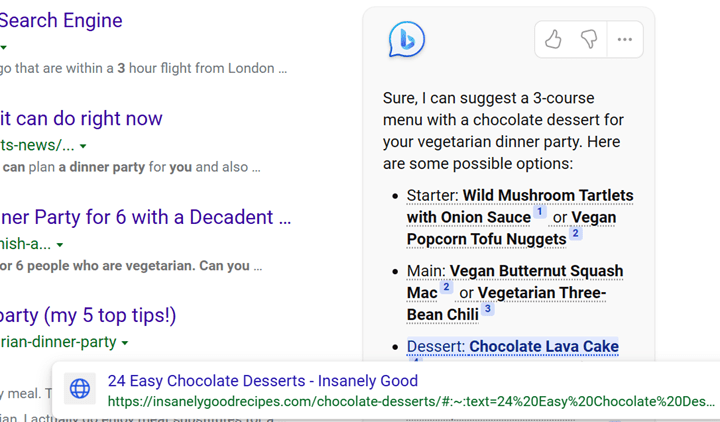720x422 pixels.
Task: Open citation 2 after Tofu Nuggets
Action: [x=575, y=234]
